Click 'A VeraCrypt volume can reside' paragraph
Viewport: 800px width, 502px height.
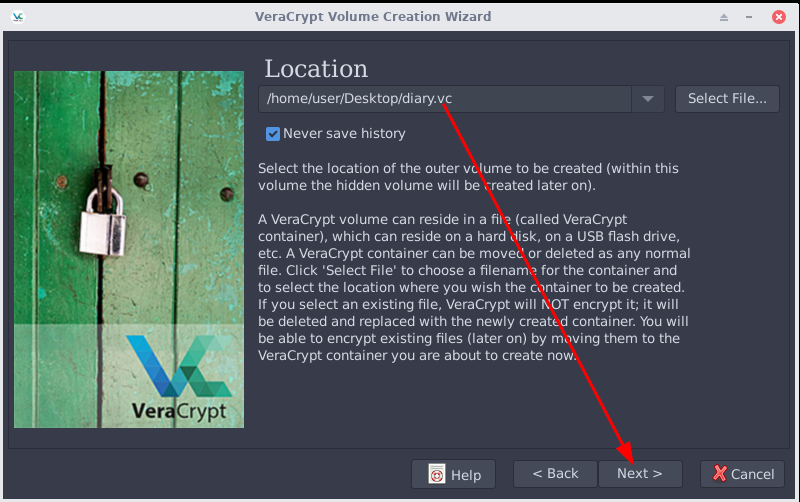474,287
